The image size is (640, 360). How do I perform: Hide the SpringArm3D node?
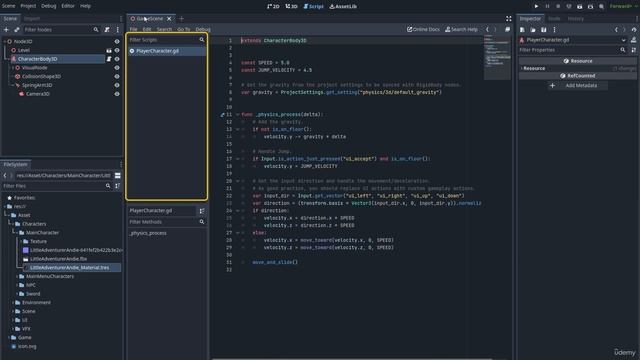pos(117,85)
